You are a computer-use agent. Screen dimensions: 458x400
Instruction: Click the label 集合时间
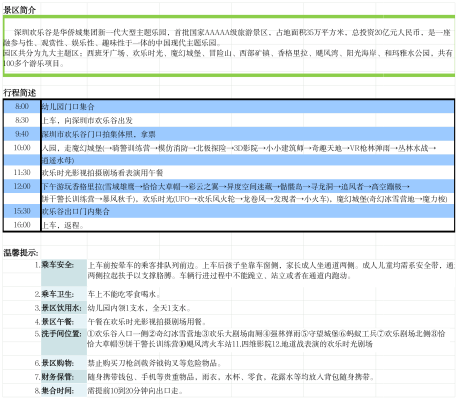[x=58, y=391]
